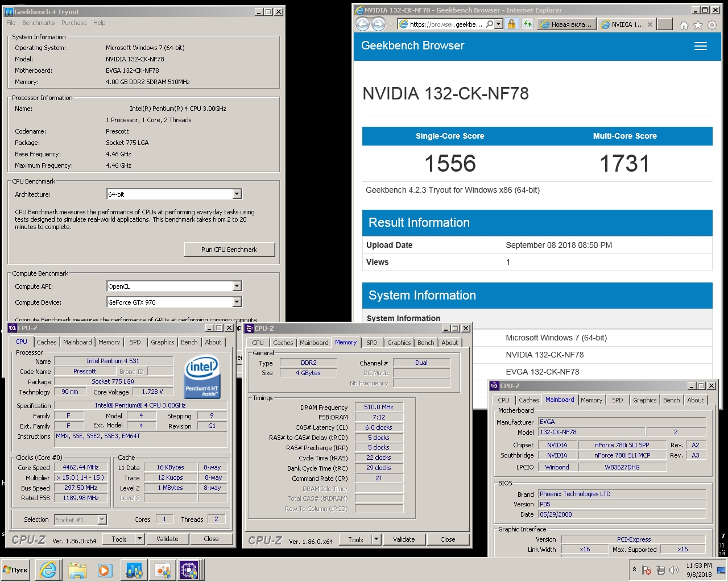Click Close in processor CPU-Z window
The image size is (728, 582).
[211, 539]
